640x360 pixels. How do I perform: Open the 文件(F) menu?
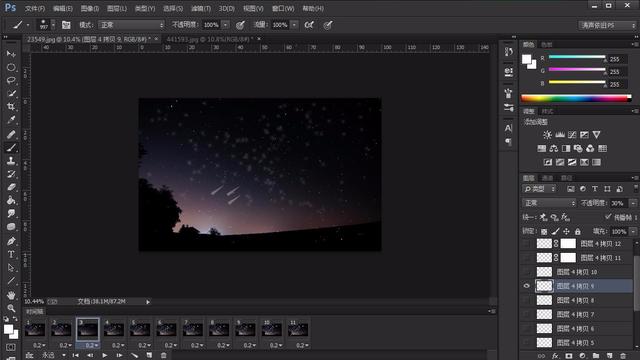34,8
